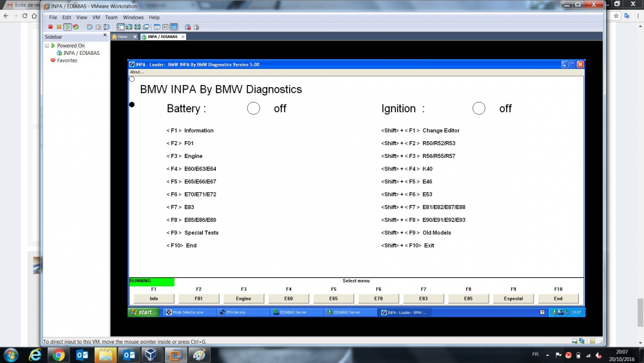Image resolution: width=644 pixels, height=363 pixels.
Task: Click '<F9> Special Tests' menu line
Action: [x=193, y=233]
